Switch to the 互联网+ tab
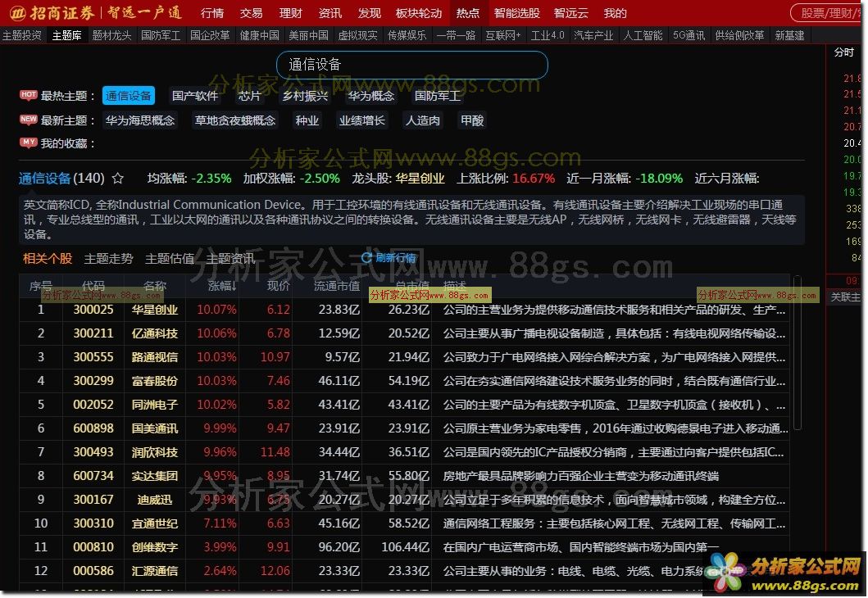Image resolution: width=868 pixels, height=598 pixels. 503,36
